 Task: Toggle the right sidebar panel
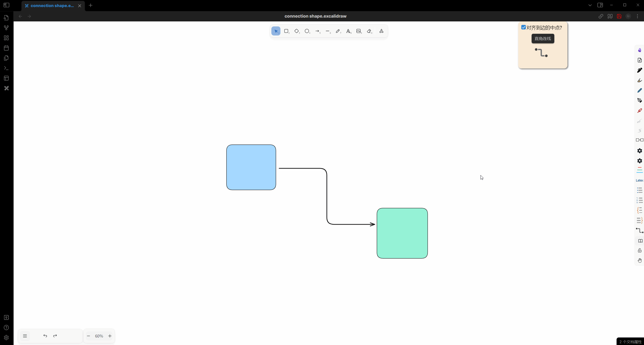pos(600,5)
